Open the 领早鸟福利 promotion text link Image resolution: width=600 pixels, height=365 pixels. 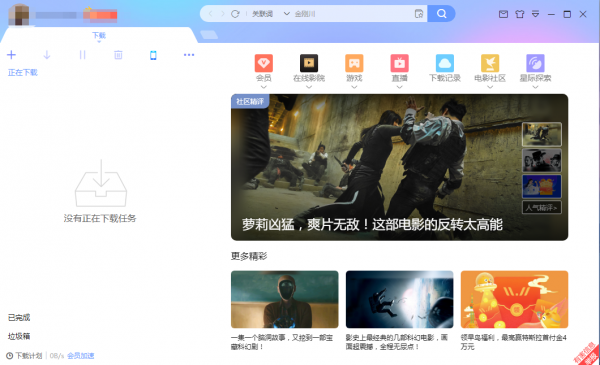tap(514, 342)
